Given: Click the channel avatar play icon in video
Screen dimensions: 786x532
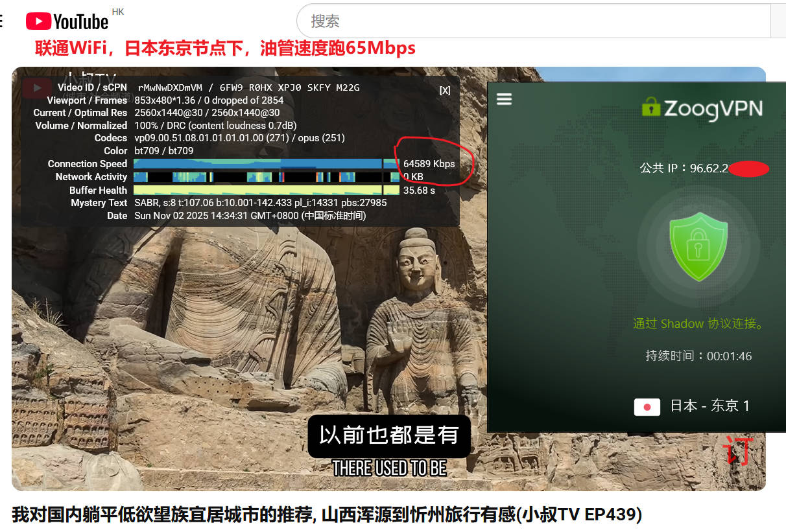Looking at the screenshot, I should pos(36,88).
